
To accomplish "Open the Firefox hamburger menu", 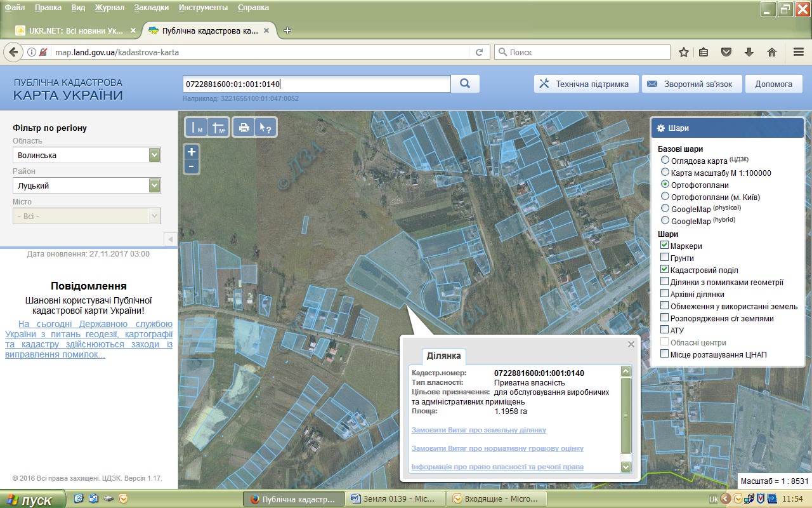I will [x=799, y=52].
